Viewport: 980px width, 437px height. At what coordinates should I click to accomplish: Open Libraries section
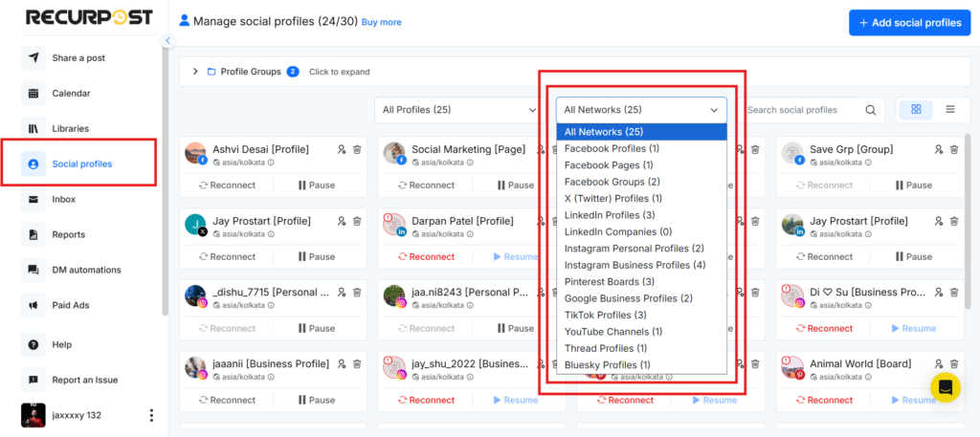pos(70,128)
